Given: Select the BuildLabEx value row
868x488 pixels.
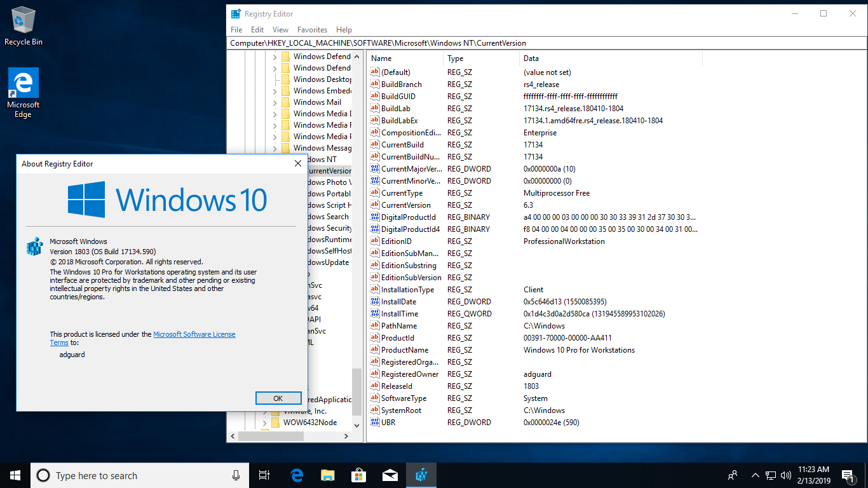Looking at the screenshot, I should point(534,121).
